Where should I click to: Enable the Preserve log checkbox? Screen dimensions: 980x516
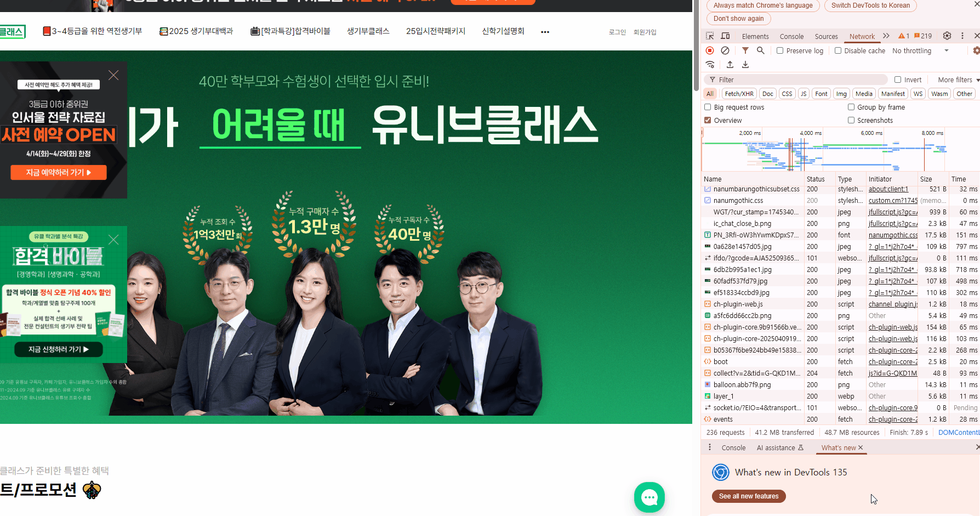click(x=780, y=50)
